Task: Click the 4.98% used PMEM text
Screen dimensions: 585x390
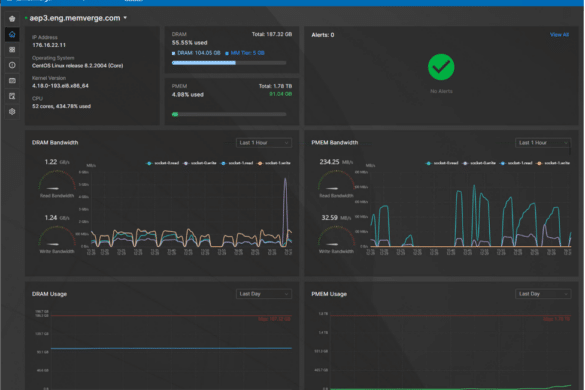Action: pyautogui.click(x=188, y=95)
